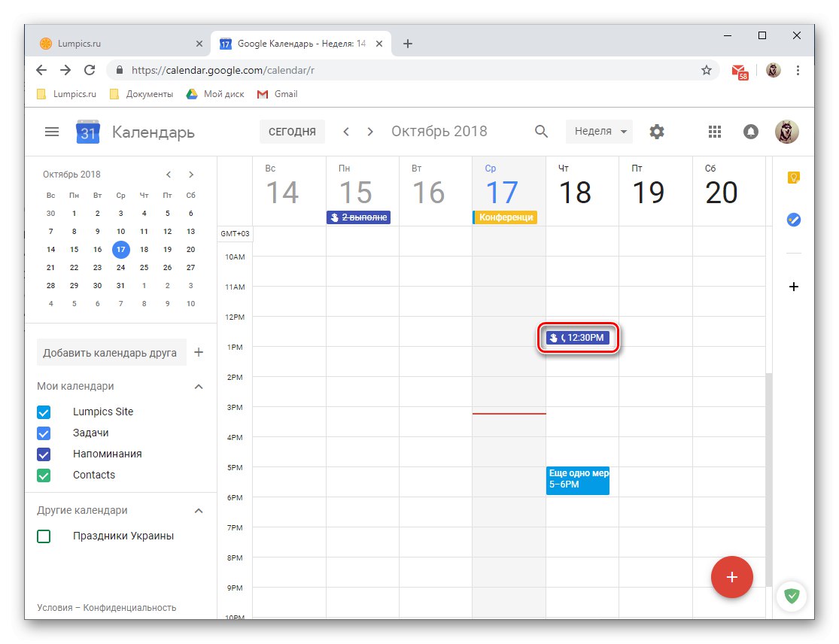Open the 2 выполне completed tasks chip
The width and height of the screenshot is (839, 644).
click(x=358, y=217)
